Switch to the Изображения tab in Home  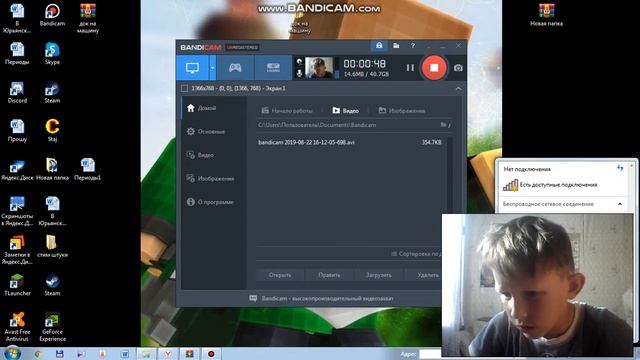(402, 111)
